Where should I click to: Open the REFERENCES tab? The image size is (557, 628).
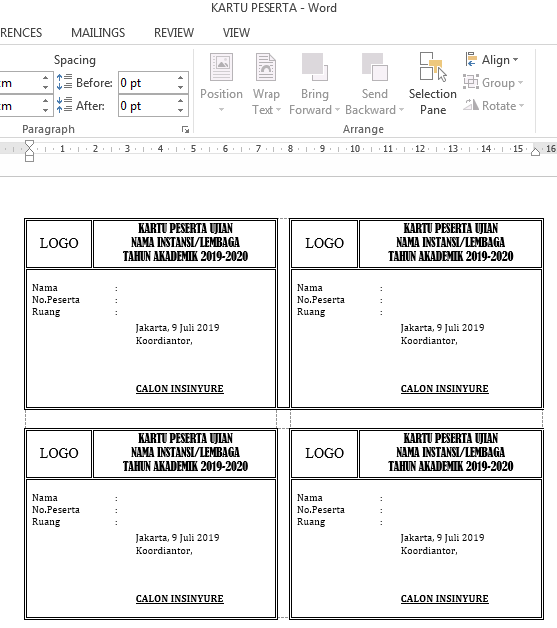21,32
